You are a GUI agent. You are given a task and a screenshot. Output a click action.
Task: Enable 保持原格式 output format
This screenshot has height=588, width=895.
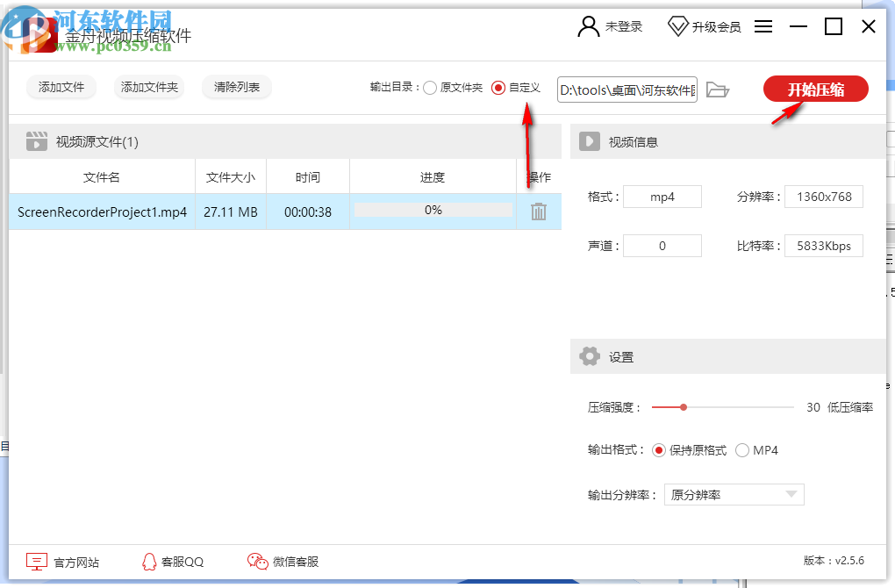tap(661, 449)
